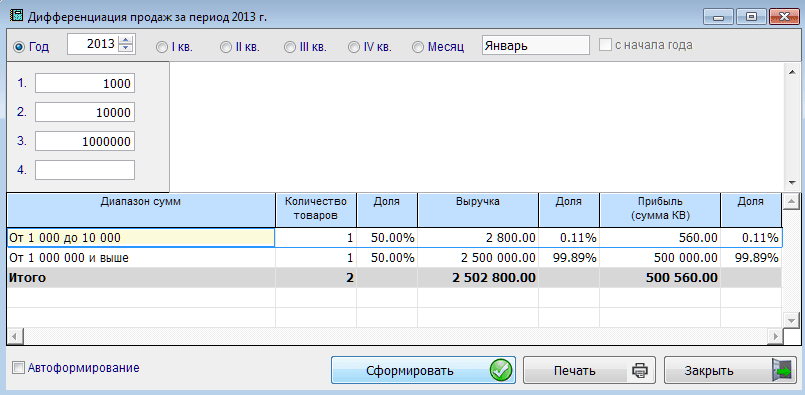Click the application icon in the title bar
805x395 pixels.
coord(17,15)
